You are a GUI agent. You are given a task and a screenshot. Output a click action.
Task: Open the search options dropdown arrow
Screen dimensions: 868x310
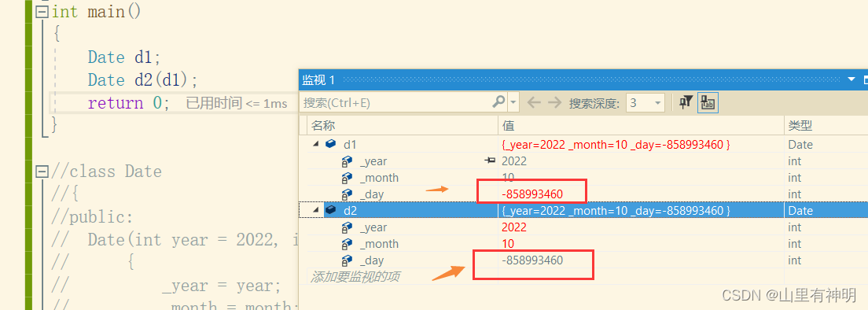[x=513, y=102]
